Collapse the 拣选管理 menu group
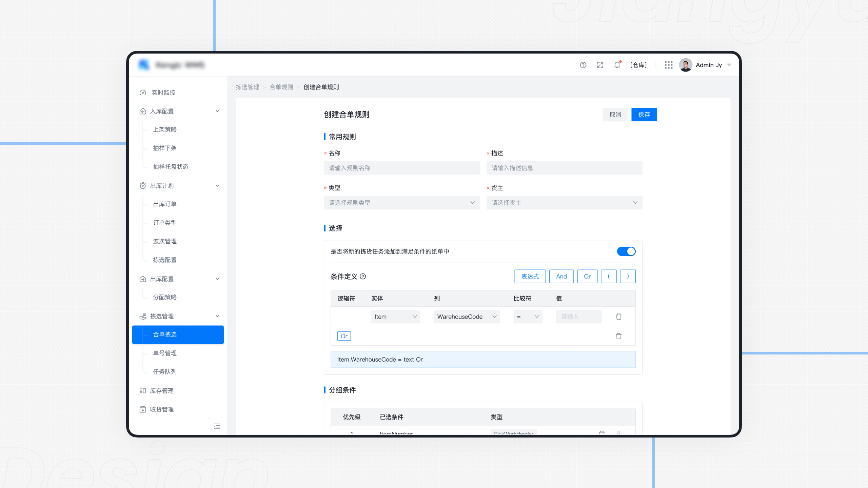868x488 pixels. [x=217, y=316]
